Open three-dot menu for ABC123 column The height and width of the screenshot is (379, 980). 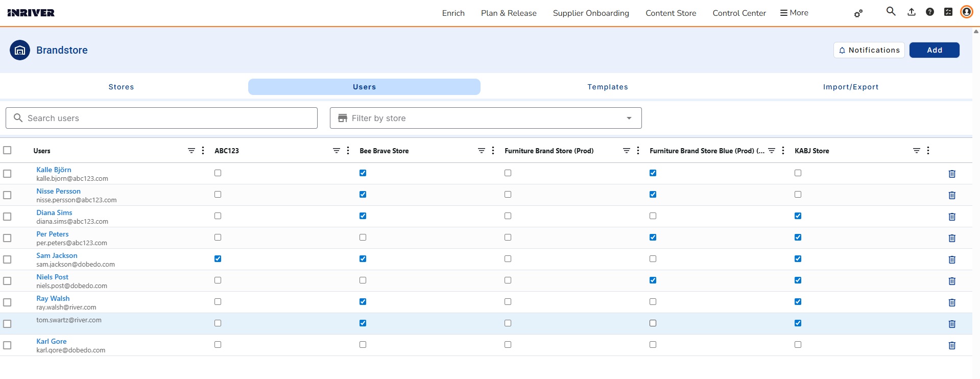[x=348, y=151]
